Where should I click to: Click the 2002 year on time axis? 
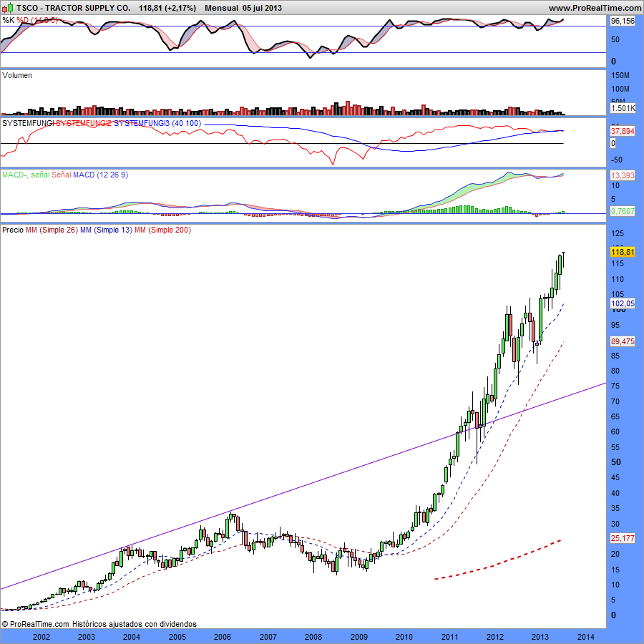pyautogui.click(x=41, y=637)
